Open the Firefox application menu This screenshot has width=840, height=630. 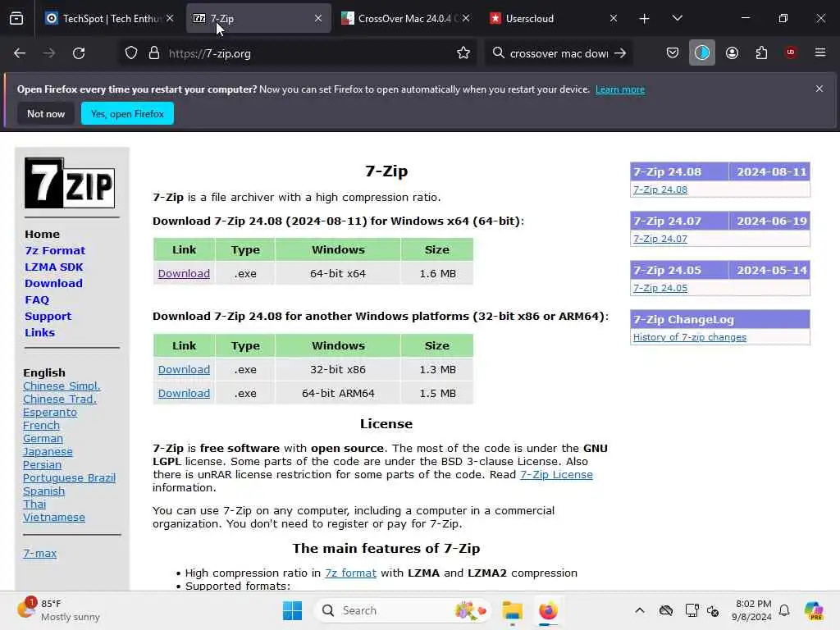[x=820, y=52]
